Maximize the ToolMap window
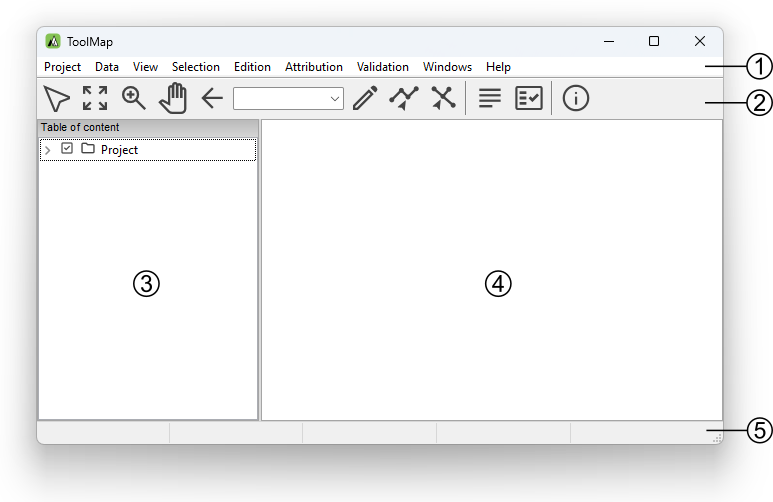This screenshot has height=502, width=773. (x=654, y=41)
